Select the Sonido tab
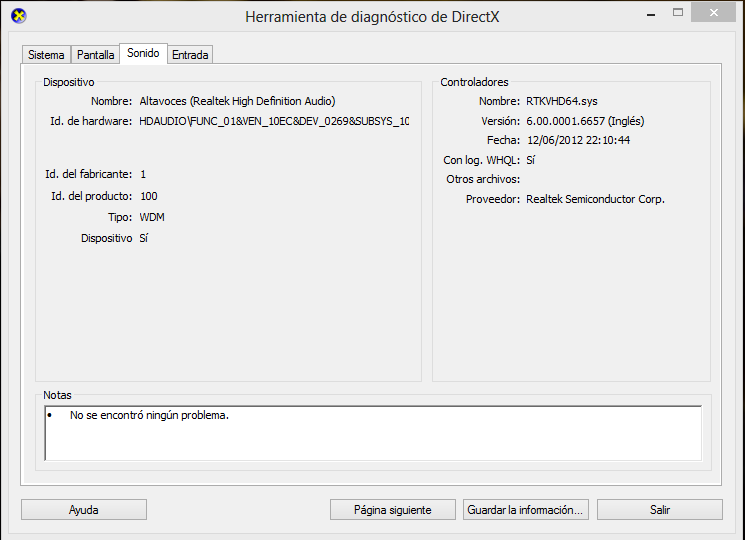The image size is (745, 540). [x=143, y=53]
